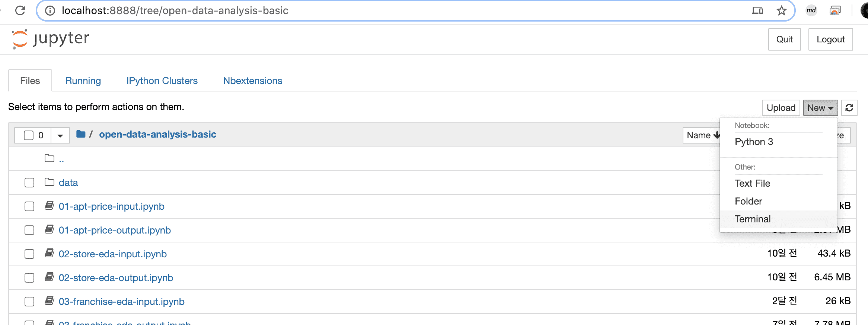
Task: Switch to the Running tab
Action: tap(83, 81)
